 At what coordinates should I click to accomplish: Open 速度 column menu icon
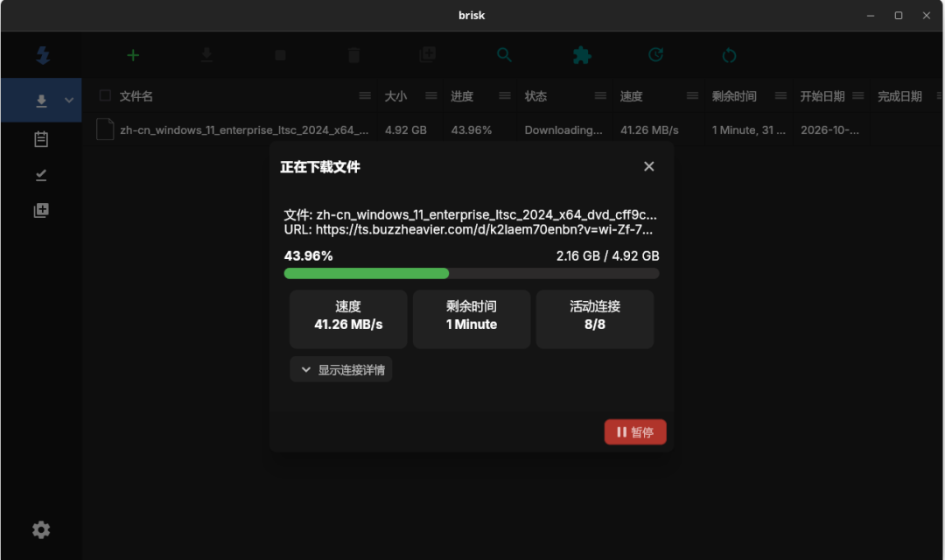tap(692, 95)
